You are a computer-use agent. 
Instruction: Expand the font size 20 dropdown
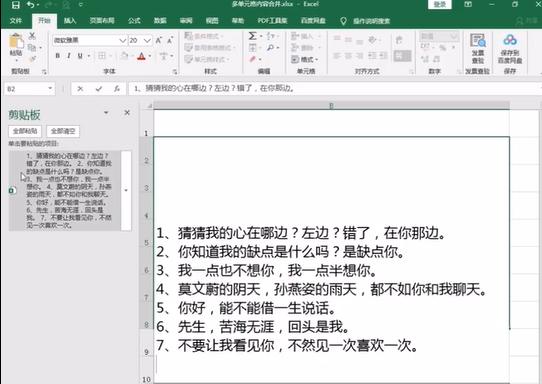pyautogui.click(x=147, y=40)
